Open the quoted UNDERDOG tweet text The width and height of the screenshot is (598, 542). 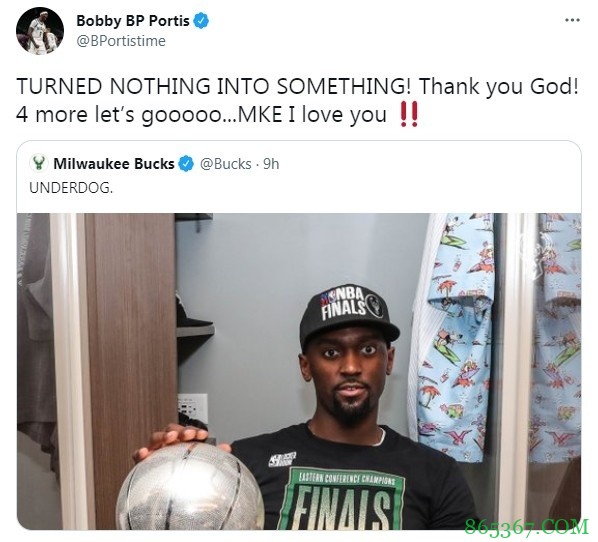(x=71, y=188)
